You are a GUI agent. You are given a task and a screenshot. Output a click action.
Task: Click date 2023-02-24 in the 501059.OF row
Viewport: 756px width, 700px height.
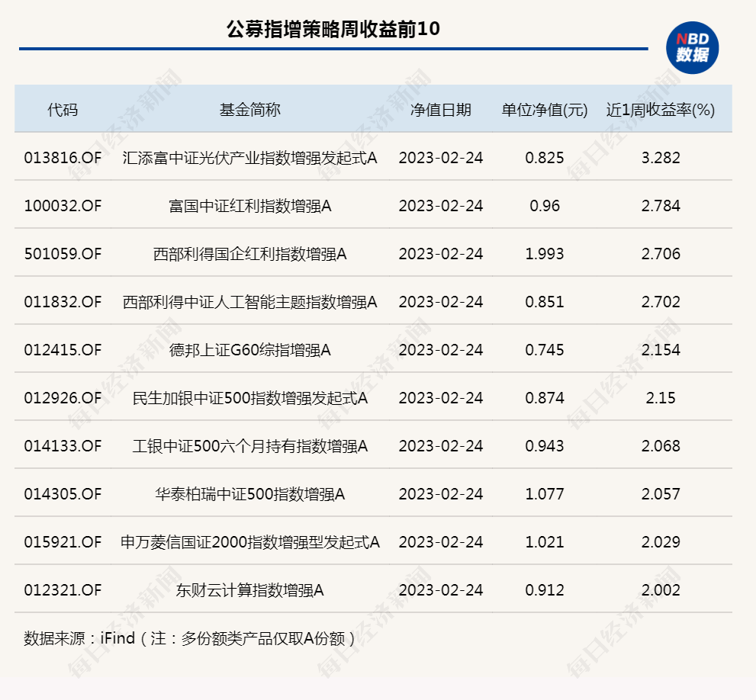pos(441,254)
